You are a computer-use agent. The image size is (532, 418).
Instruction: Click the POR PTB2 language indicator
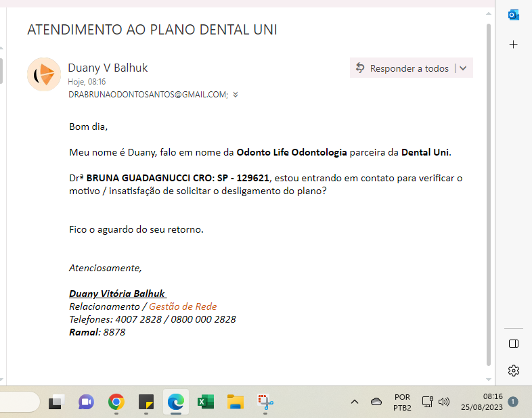[403, 402]
